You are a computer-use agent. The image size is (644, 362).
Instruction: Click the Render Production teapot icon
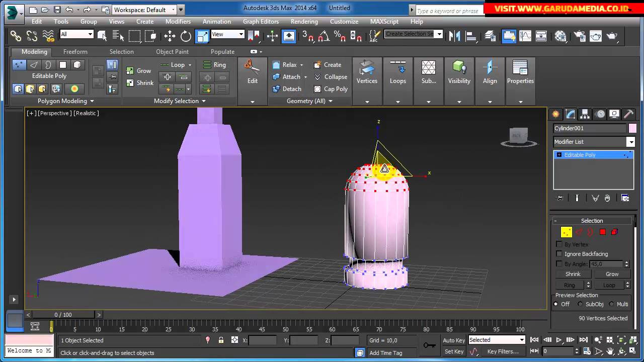coord(612,36)
